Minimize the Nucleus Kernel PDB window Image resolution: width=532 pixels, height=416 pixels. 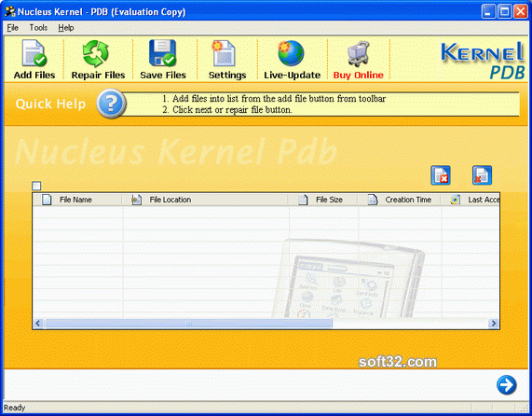coord(488,11)
